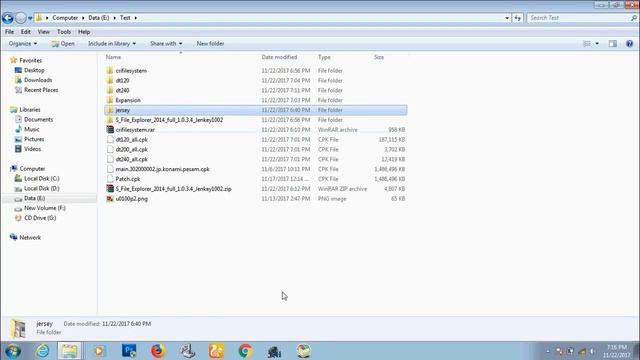Focus the Search Test input box

pyautogui.click(x=578, y=18)
